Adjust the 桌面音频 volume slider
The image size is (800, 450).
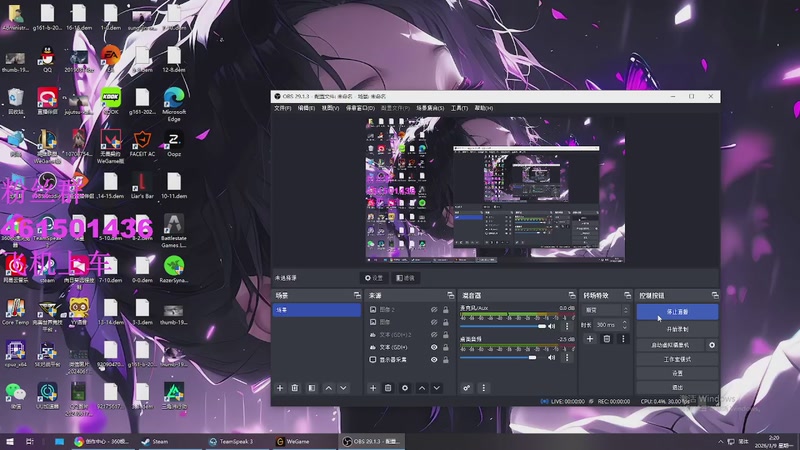(503, 358)
